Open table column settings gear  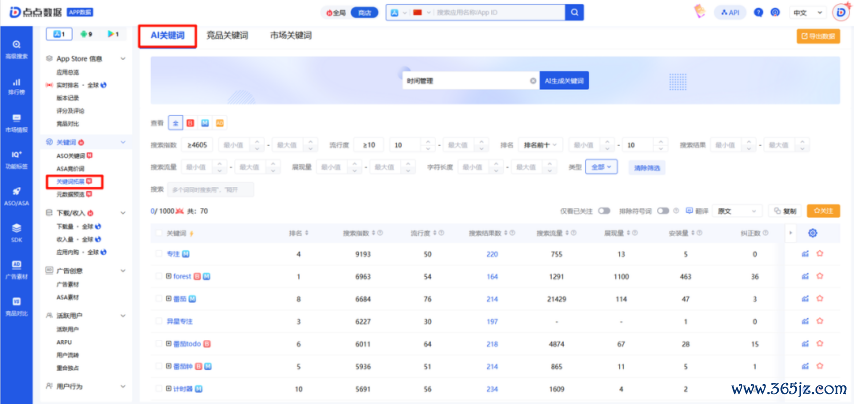[812, 233]
